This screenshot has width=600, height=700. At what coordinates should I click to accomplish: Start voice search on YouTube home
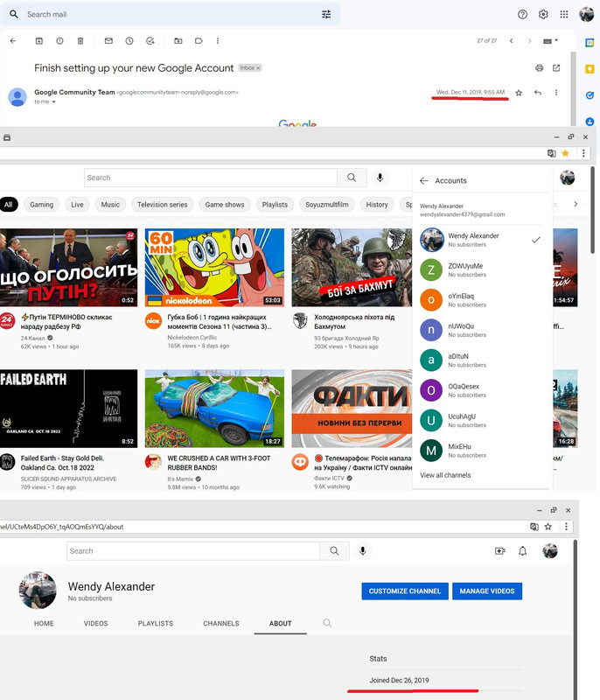(x=380, y=178)
